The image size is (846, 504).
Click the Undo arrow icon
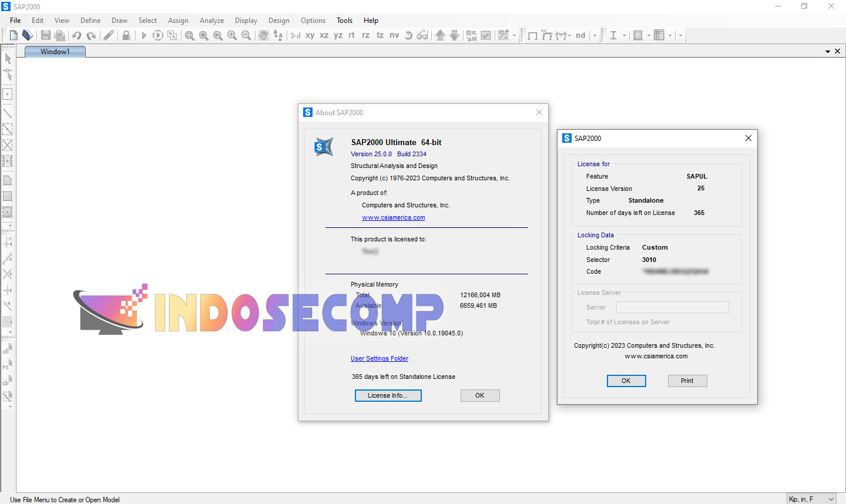(76, 35)
